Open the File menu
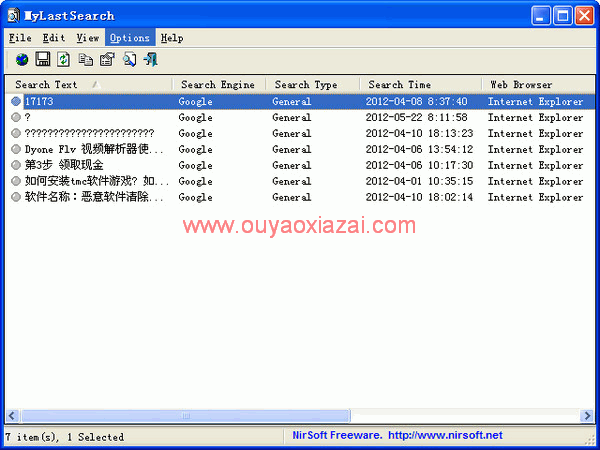 pos(20,38)
